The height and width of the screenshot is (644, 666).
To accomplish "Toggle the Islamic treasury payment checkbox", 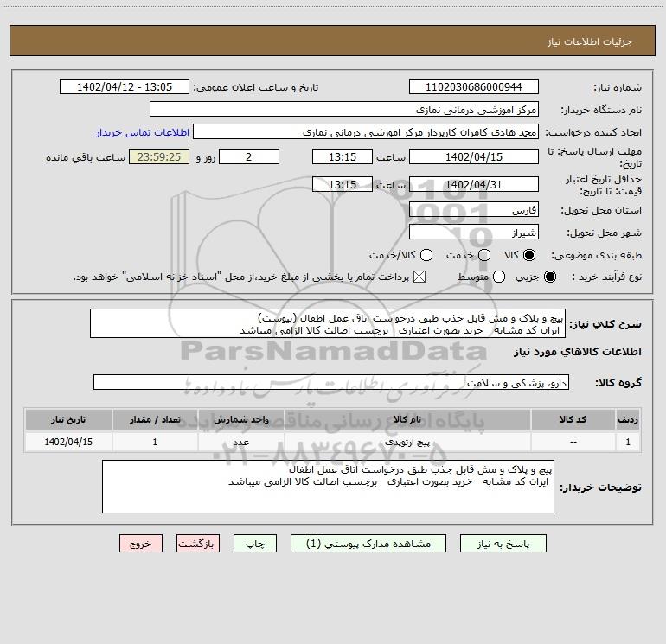I will click(x=419, y=277).
